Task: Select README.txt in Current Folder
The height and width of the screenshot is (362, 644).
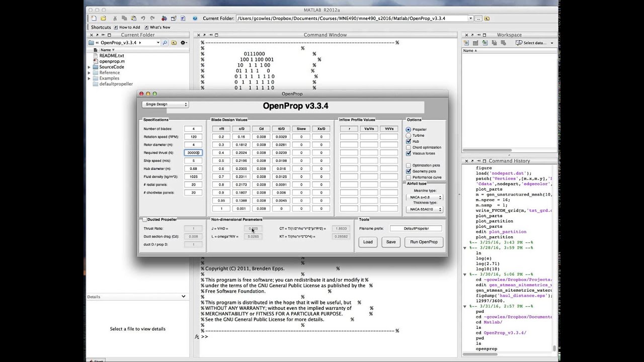Action: 111,56
